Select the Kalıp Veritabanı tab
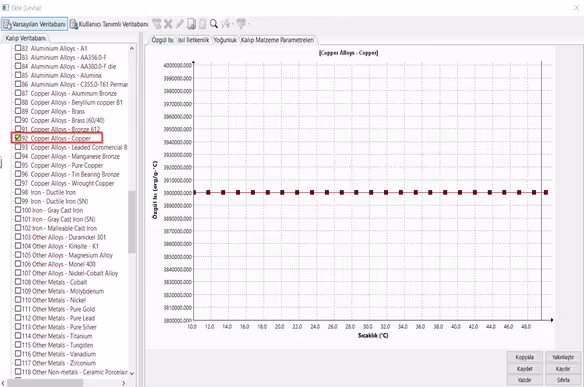This screenshot has width=584, height=387. pos(26,38)
